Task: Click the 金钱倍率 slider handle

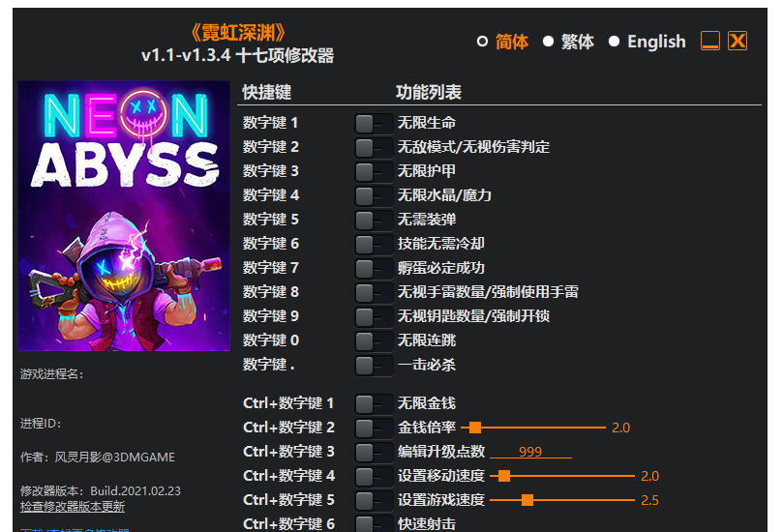Action: pyautogui.click(x=475, y=428)
